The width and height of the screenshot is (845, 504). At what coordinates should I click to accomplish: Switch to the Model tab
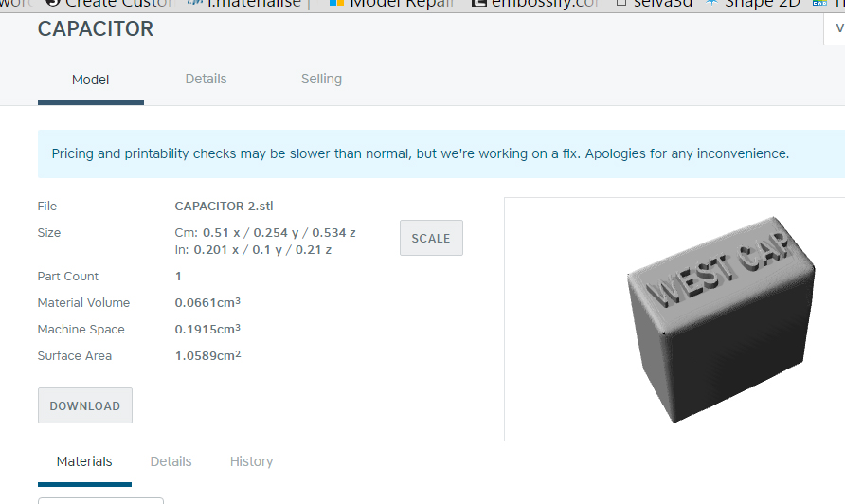[91, 80]
